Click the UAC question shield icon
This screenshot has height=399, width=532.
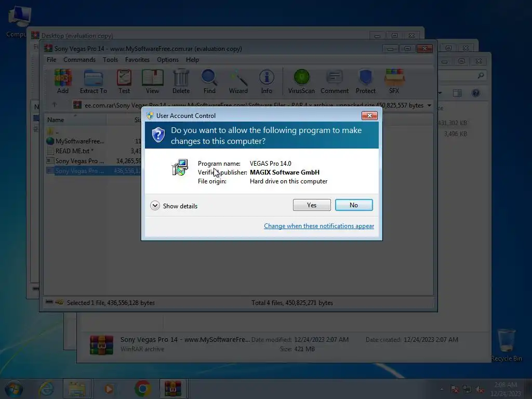click(x=158, y=135)
